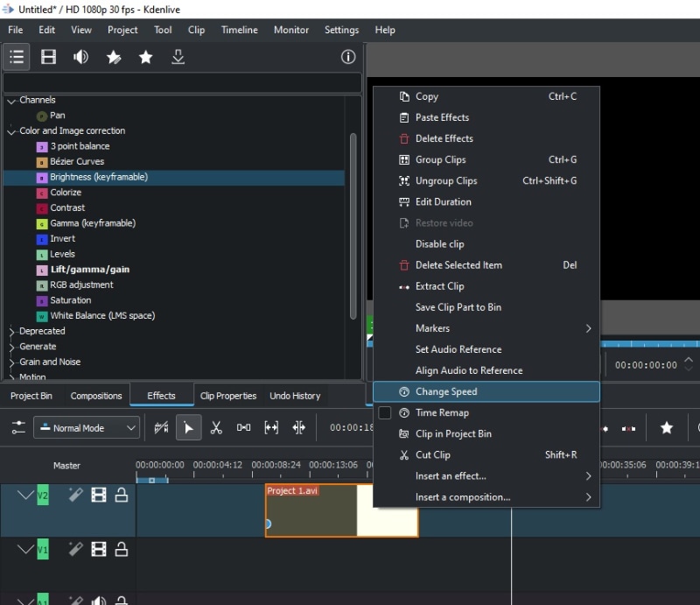Open Markers submenu
Image resolution: width=700 pixels, height=605 pixels.
point(486,328)
